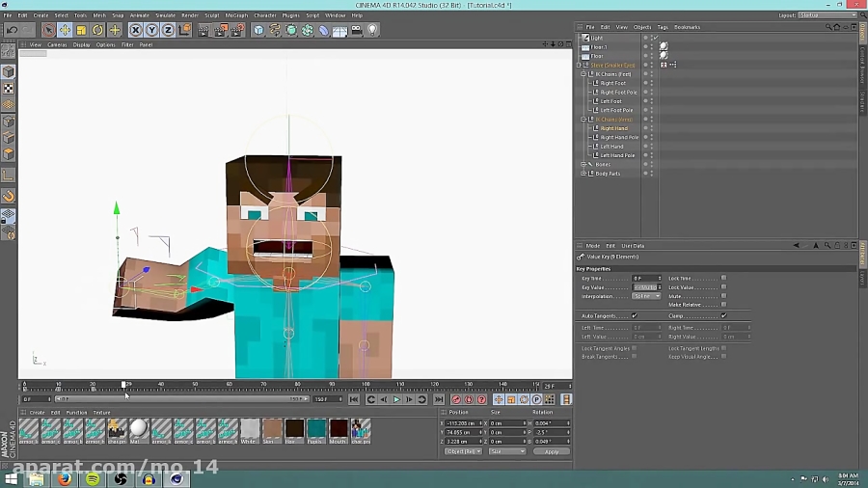Activate the Move tool in top toolbar

tap(65, 30)
